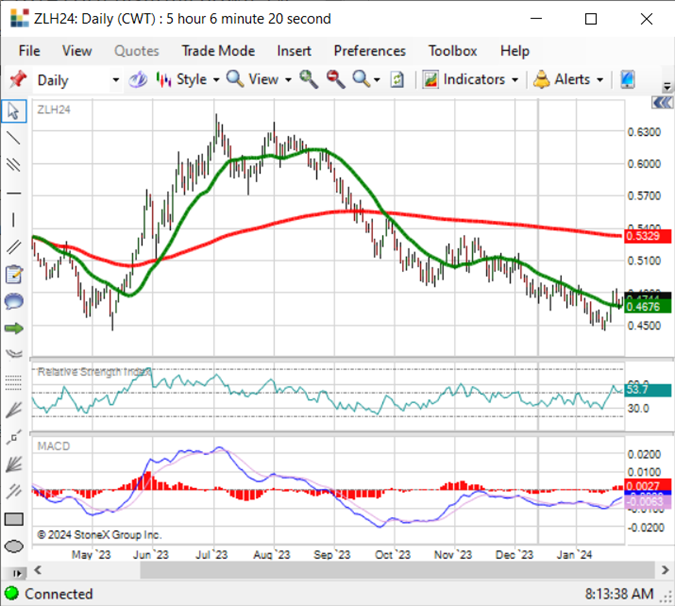This screenshot has height=606, width=675.
Task: Insert a green arrow marker
Action: coord(14,328)
